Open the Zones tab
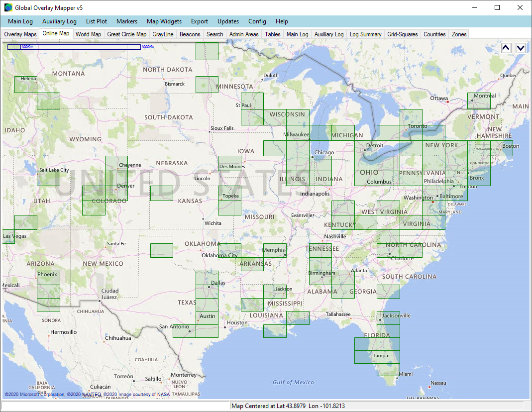 point(459,34)
